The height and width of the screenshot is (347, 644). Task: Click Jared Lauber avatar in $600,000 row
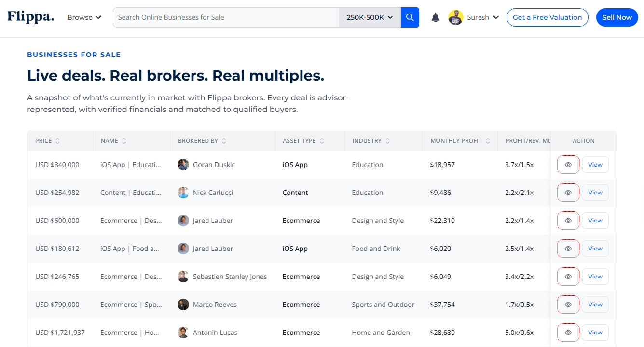click(x=183, y=221)
